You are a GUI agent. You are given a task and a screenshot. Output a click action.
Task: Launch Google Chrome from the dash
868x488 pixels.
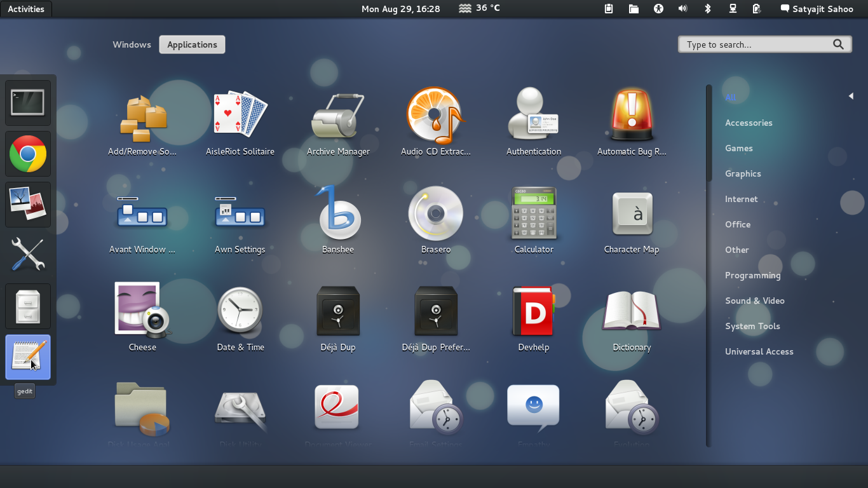[28, 154]
